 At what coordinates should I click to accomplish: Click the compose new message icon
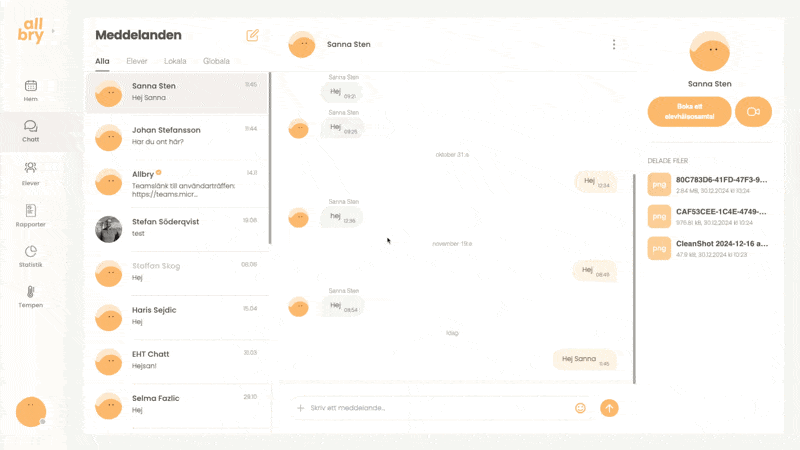tap(253, 35)
